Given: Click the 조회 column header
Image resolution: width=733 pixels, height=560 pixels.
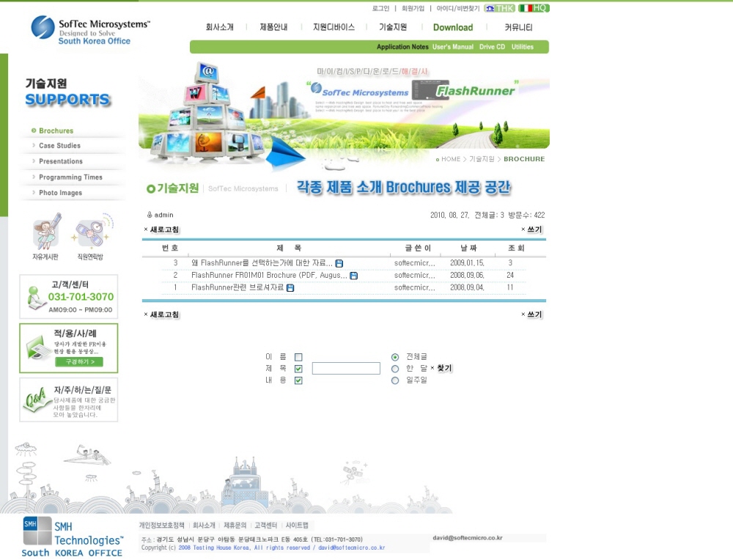Looking at the screenshot, I should (x=516, y=248).
